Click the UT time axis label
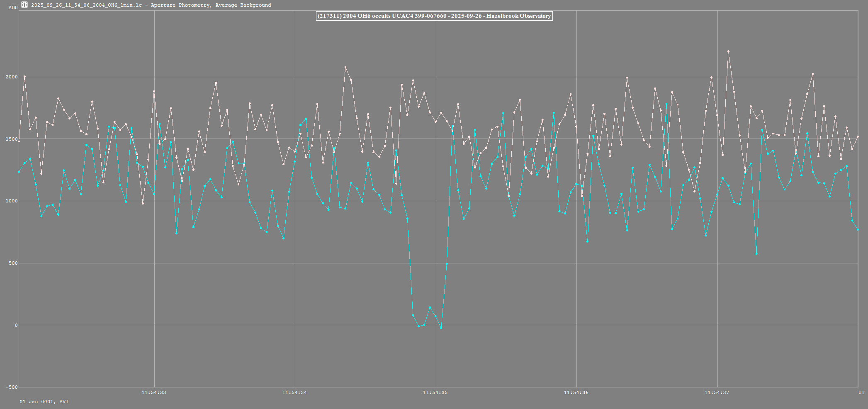 (861, 392)
